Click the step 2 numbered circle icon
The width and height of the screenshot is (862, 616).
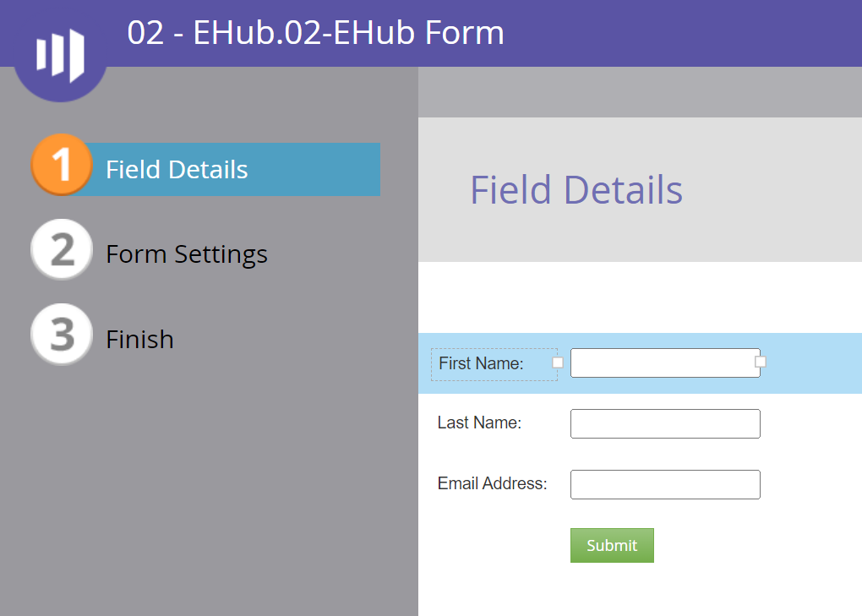[x=61, y=248]
